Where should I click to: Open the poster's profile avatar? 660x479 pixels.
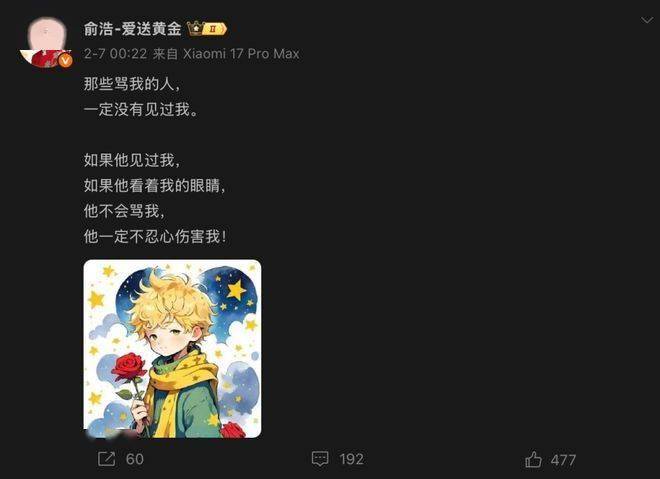point(46,42)
